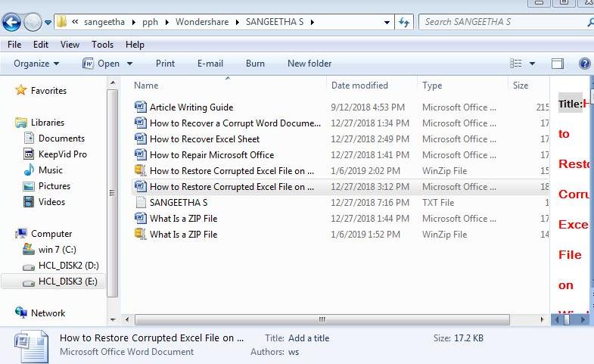Click the Open toolbar button

(x=101, y=64)
